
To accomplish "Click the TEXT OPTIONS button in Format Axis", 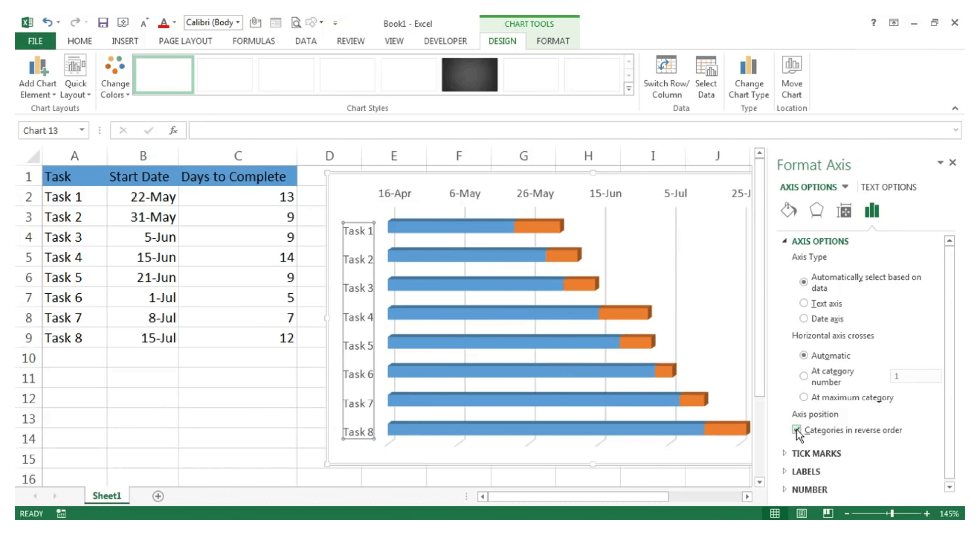I will (x=888, y=187).
